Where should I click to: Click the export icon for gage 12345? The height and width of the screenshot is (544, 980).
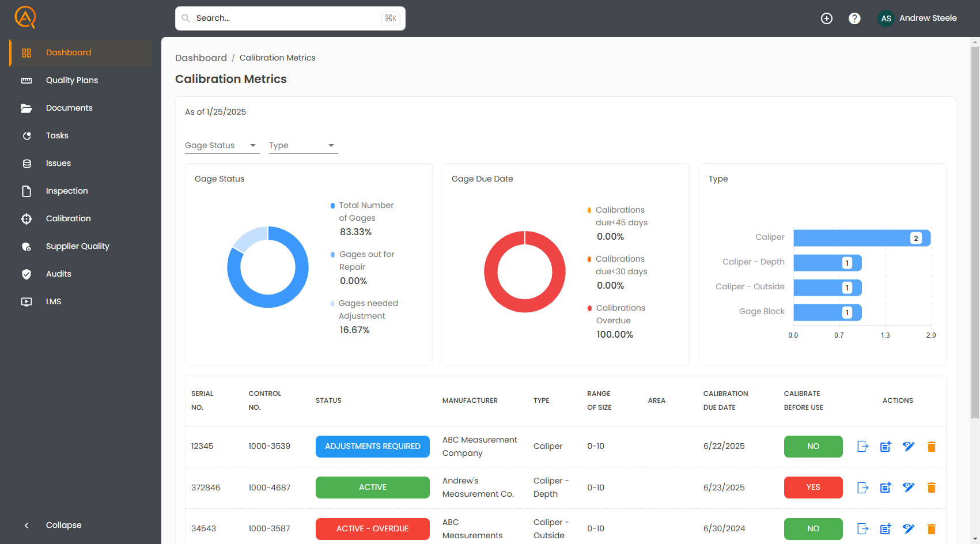tap(862, 446)
